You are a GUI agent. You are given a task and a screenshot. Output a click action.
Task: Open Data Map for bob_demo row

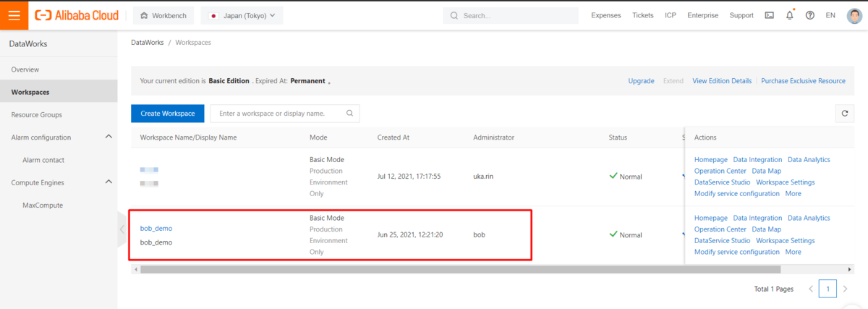[x=767, y=229]
